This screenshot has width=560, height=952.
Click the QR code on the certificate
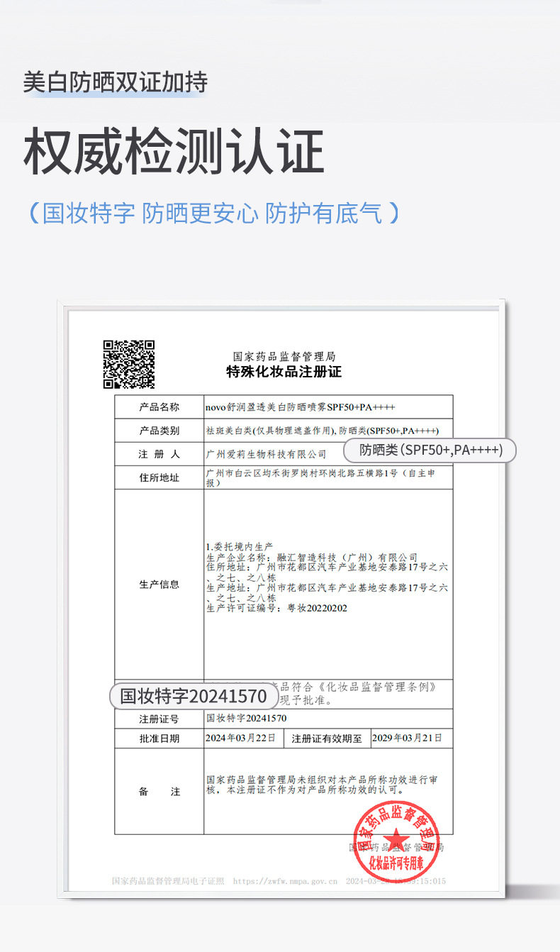point(129,365)
